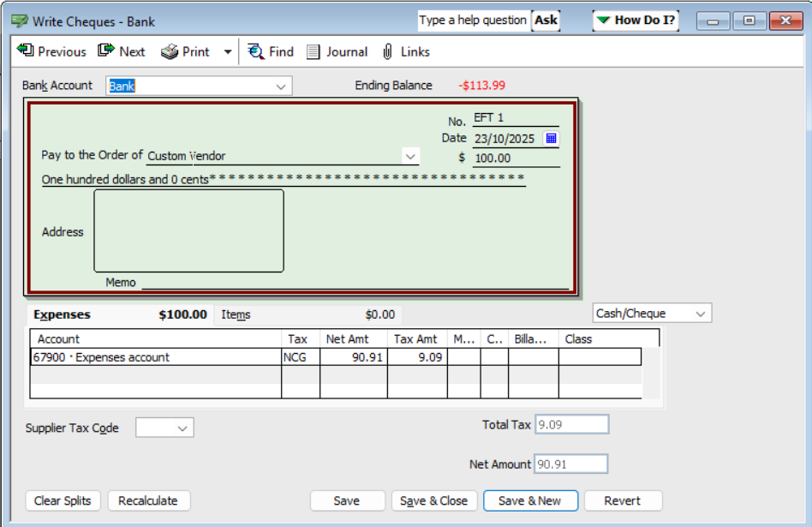
Task: Switch to the Expenses tab
Action: pyautogui.click(x=120, y=314)
